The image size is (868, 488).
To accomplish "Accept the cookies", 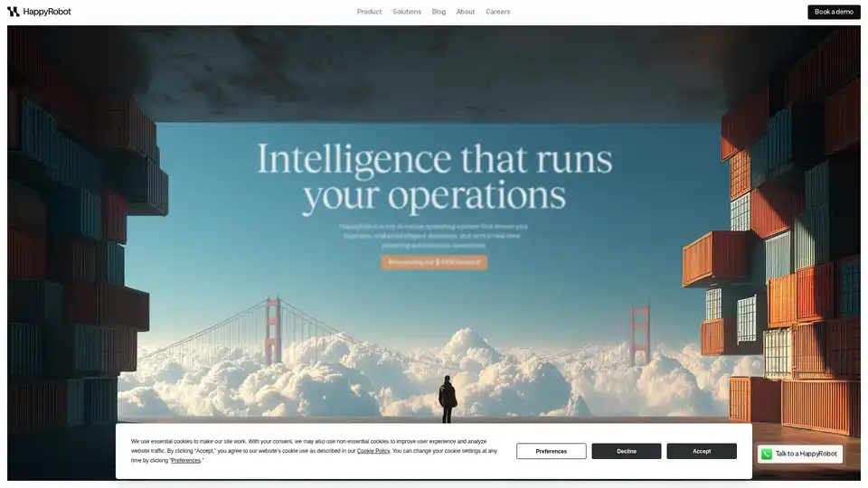I will (x=702, y=451).
